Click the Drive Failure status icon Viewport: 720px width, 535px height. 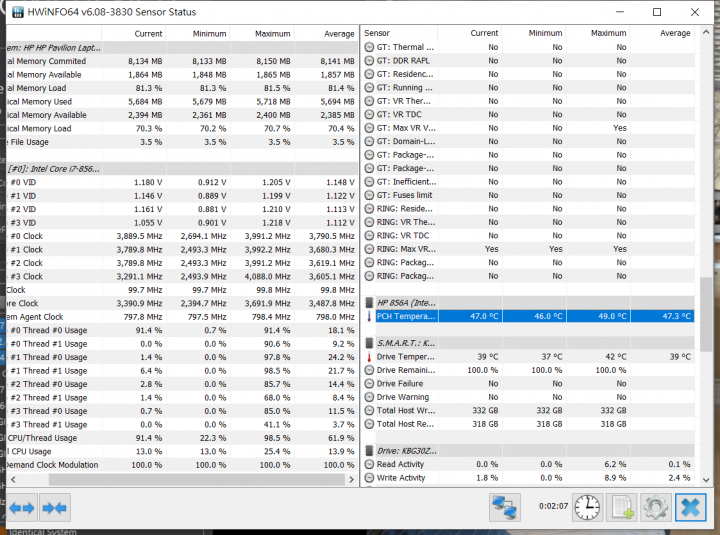pyautogui.click(x=369, y=383)
